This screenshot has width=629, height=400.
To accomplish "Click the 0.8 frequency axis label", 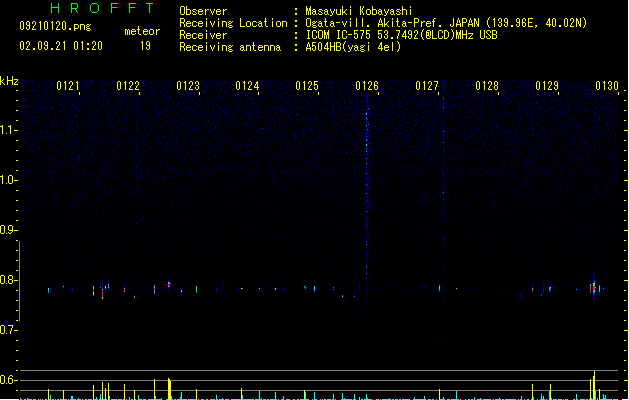I will point(8,280).
